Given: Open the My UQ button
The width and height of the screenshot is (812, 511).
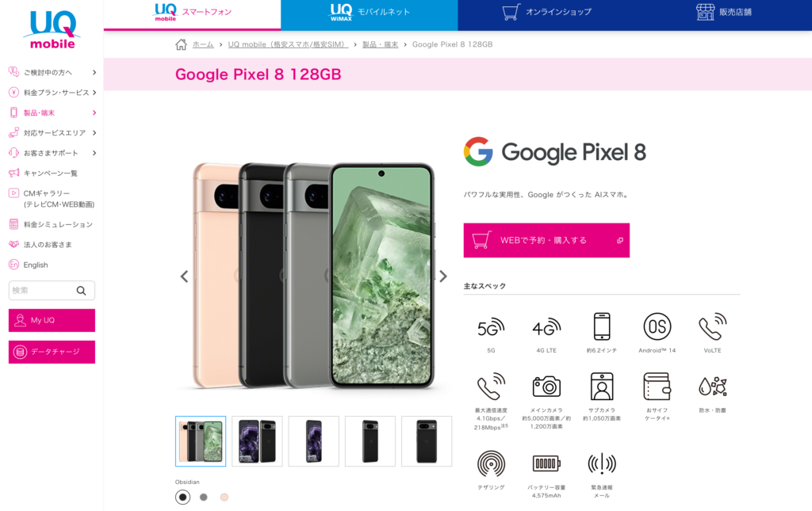Looking at the screenshot, I should point(52,320).
